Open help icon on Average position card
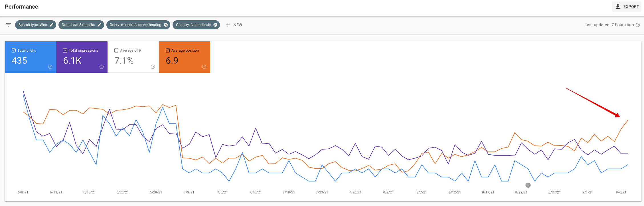Image resolution: width=644 pixels, height=206 pixels. click(204, 67)
